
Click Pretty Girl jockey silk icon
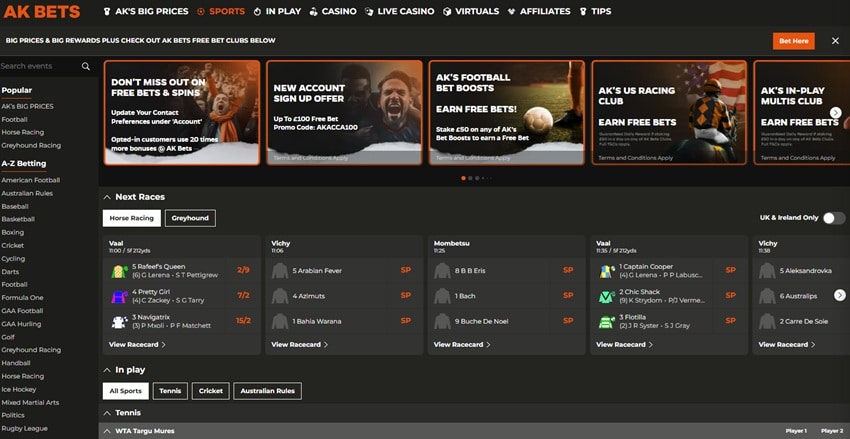pos(119,296)
